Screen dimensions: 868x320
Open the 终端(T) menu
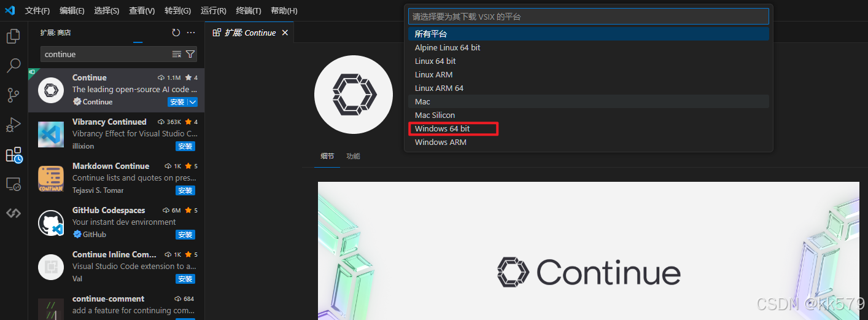tap(249, 11)
